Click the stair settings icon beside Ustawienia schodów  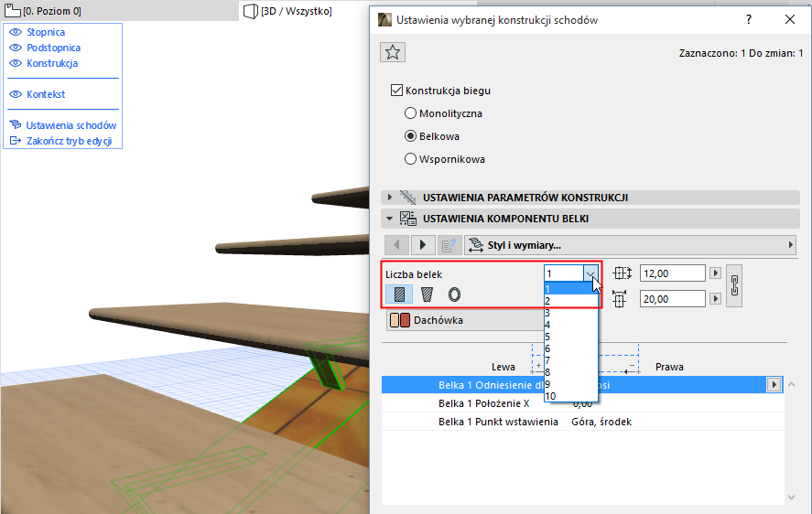point(16,124)
